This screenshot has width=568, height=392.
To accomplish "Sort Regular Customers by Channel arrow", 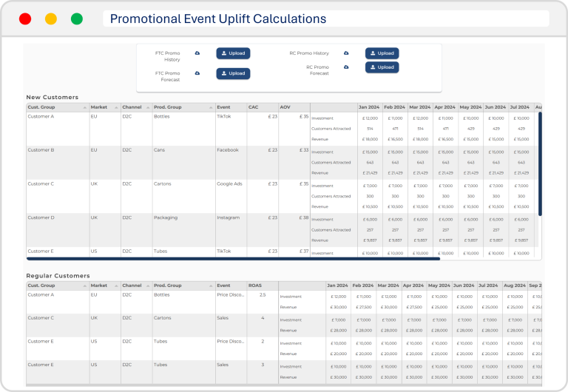I will click(x=148, y=285).
